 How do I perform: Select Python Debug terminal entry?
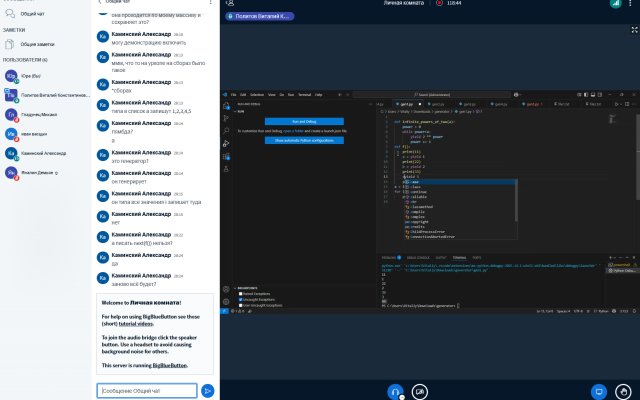coord(622,271)
